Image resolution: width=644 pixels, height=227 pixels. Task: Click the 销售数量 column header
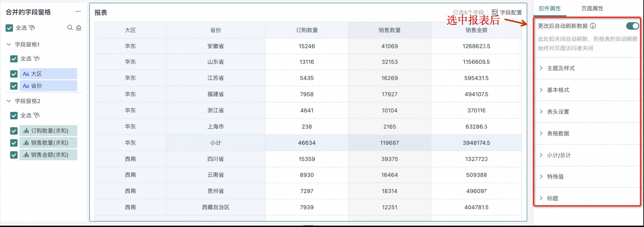pyautogui.click(x=389, y=30)
